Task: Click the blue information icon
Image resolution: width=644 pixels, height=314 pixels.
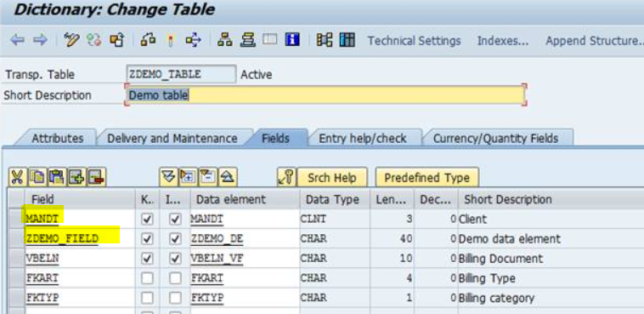Action: point(292,40)
